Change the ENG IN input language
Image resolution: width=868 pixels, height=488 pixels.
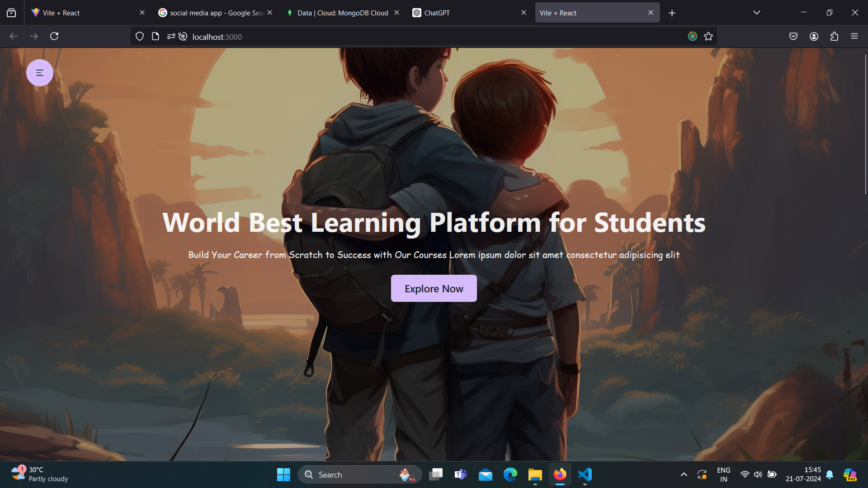pyautogui.click(x=724, y=474)
